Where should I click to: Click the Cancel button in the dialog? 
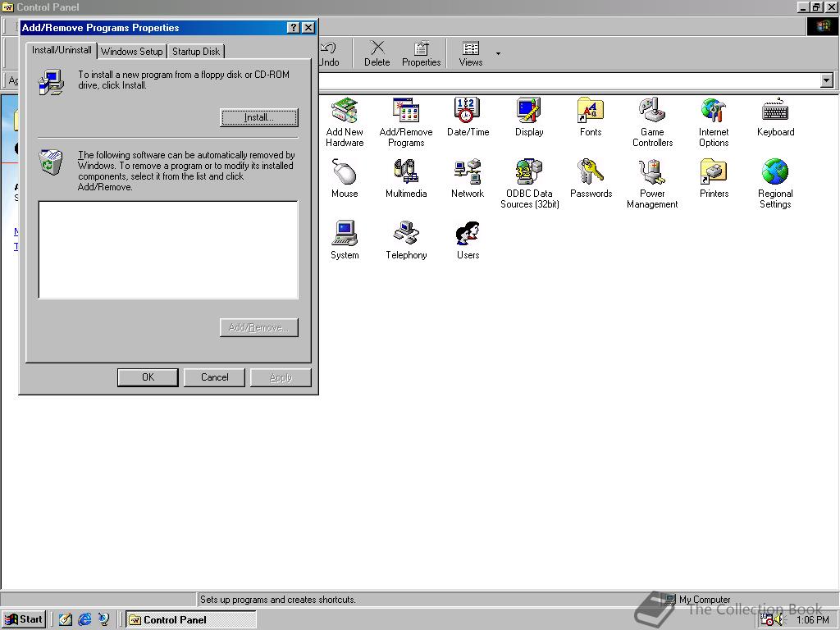pos(214,377)
